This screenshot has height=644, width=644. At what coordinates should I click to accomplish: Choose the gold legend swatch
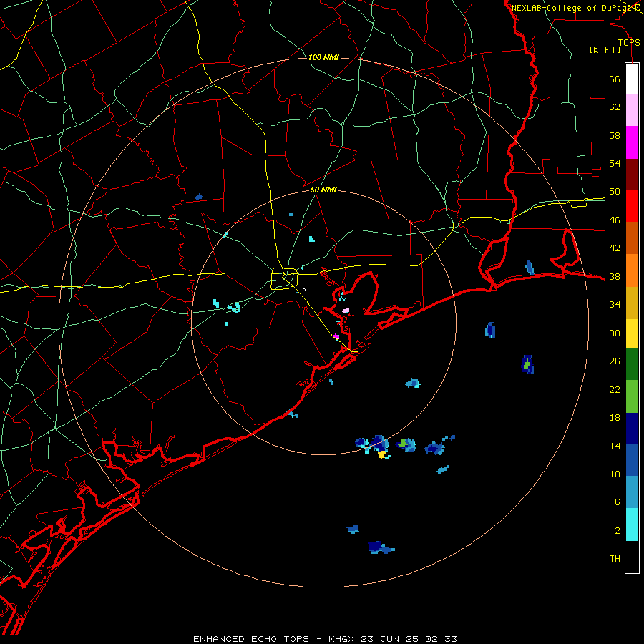[x=632, y=303]
